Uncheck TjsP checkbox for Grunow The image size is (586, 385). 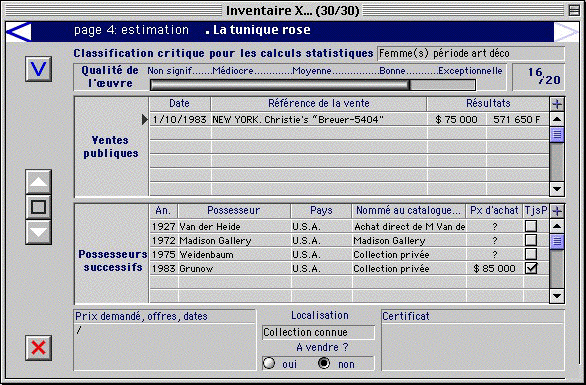tap(531, 268)
